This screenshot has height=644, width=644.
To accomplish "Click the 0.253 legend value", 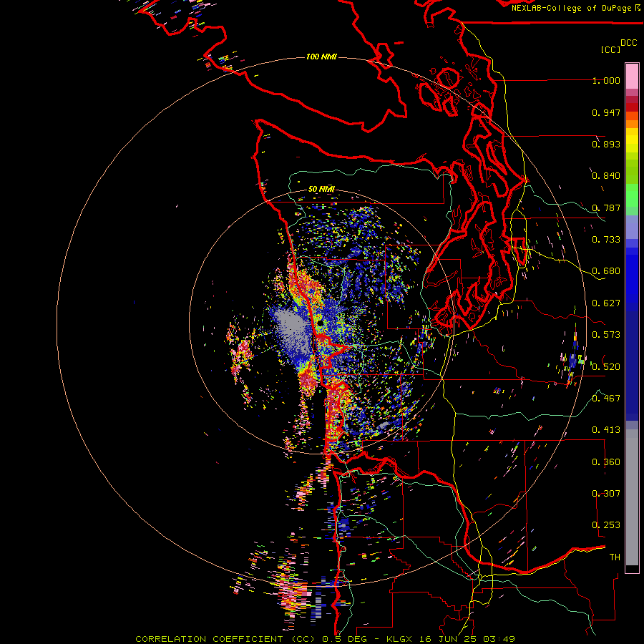I will 606,525.
